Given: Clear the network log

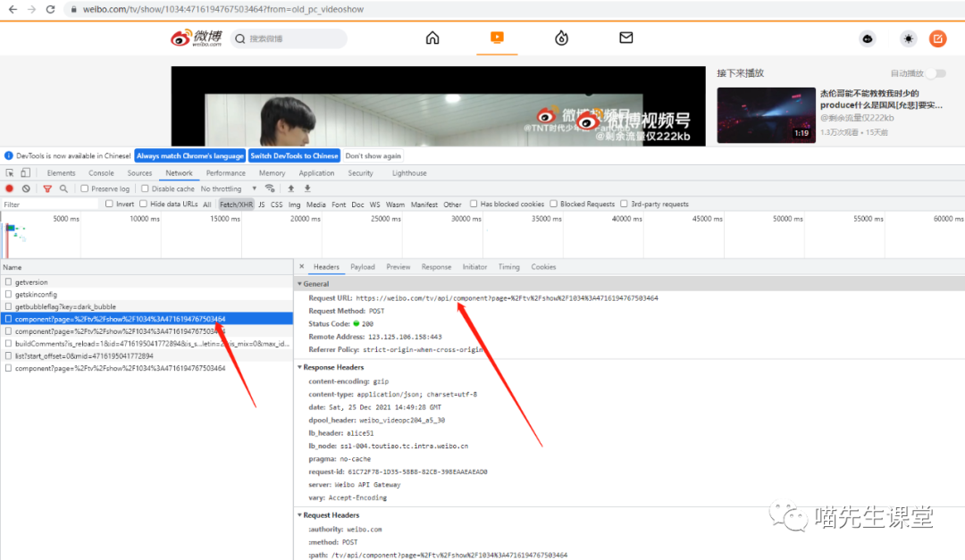Looking at the screenshot, I should point(26,188).
